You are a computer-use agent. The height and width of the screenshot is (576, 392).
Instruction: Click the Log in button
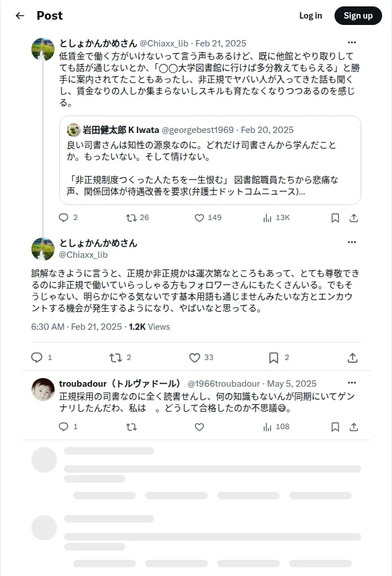click(311, 16)
